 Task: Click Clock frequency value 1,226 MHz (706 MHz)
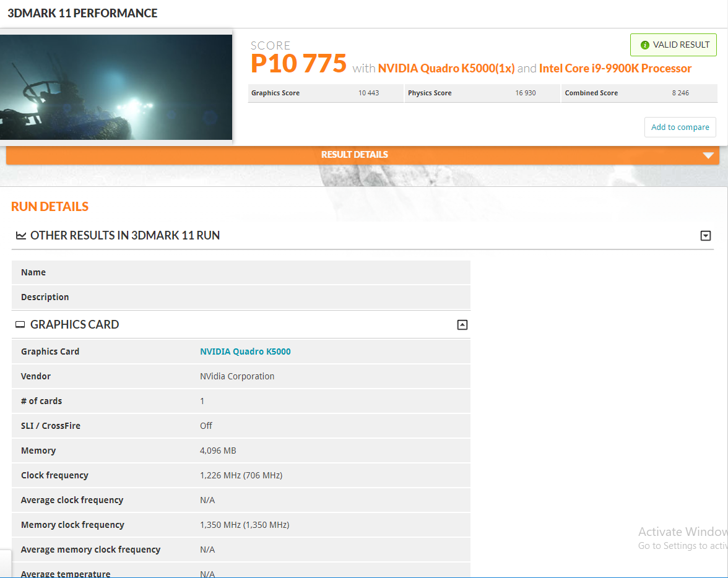(x=241, y=475)
